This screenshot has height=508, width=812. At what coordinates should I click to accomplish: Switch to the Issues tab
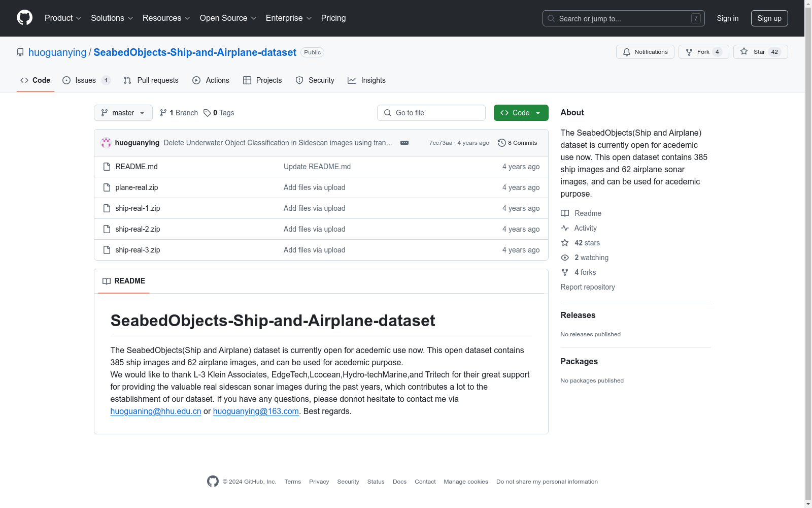86,80
